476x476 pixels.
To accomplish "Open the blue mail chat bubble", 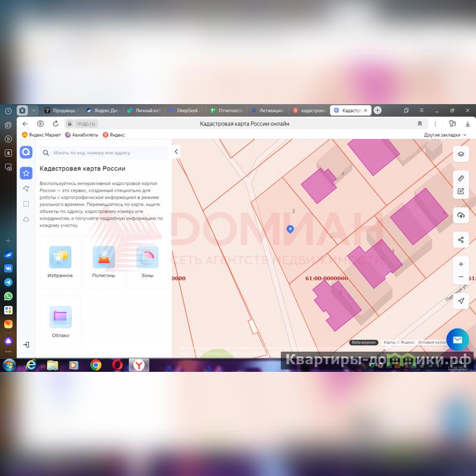I will 457,340.
